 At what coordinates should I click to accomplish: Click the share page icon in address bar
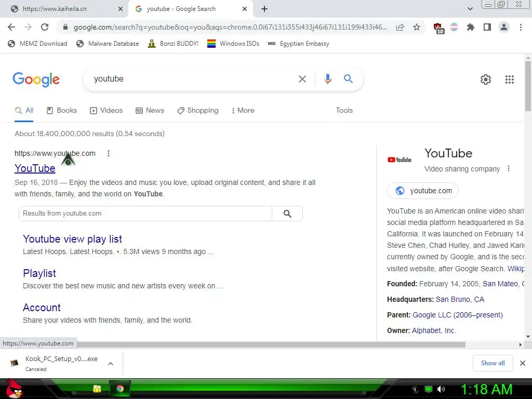tap(400, 27)
